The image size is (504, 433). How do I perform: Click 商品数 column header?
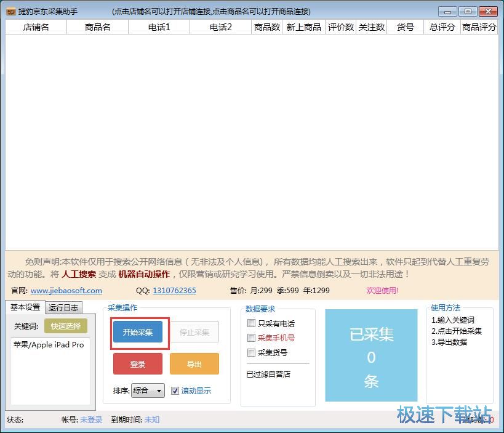coord(267,27)
